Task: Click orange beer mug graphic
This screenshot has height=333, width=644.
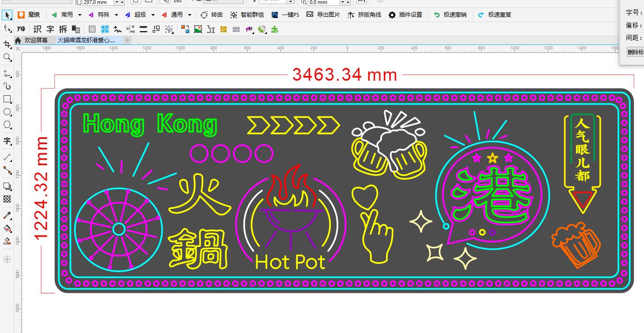Action: coord(576,245)
